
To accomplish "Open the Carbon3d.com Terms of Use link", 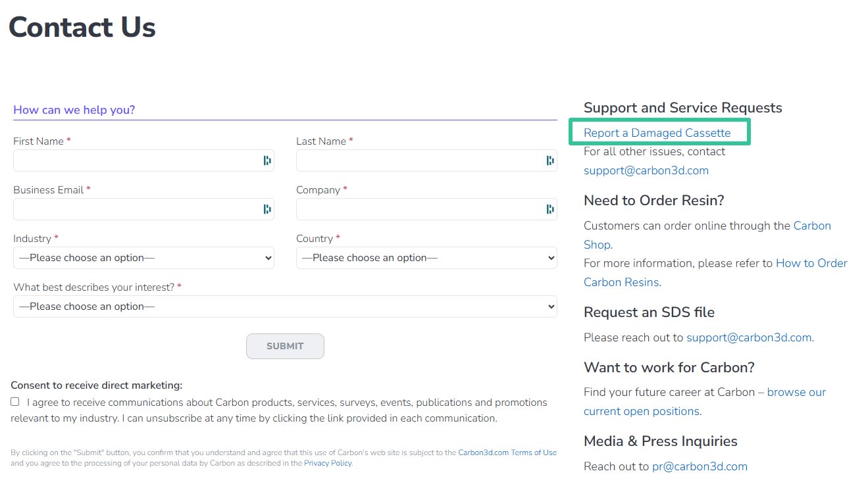I will click(x=507, y=453).
